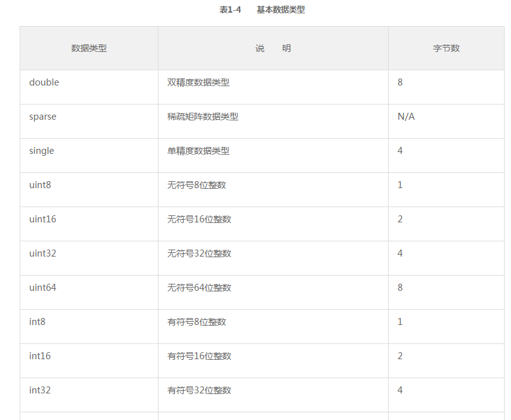Click the 说明 column header
The width and height of the screenshot is (511, 420).
pos(273,48)
